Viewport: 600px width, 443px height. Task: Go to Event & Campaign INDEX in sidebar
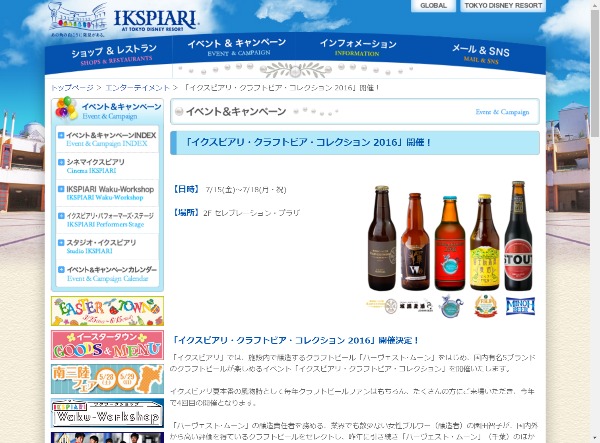[108, 139]
